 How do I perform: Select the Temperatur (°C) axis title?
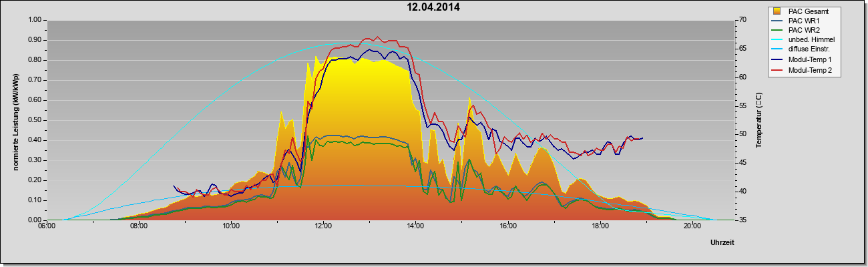758,120
